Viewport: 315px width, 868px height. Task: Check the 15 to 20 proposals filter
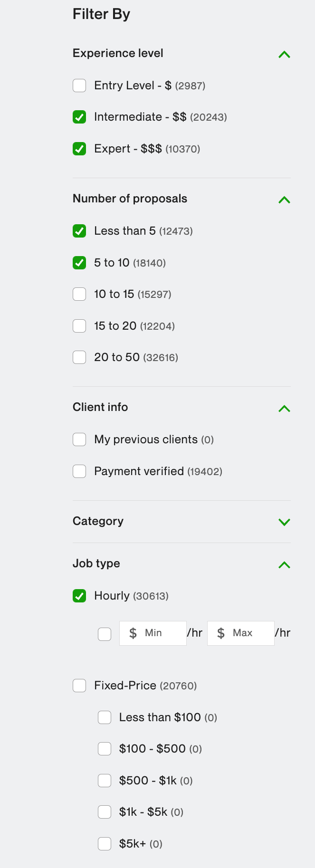(79, 326)
